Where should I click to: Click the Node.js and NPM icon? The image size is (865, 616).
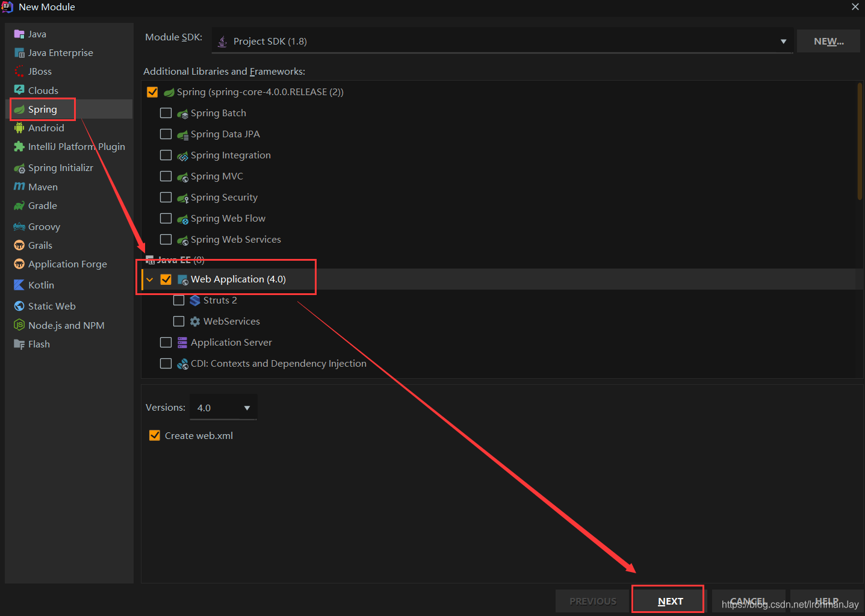pos(19,326)
